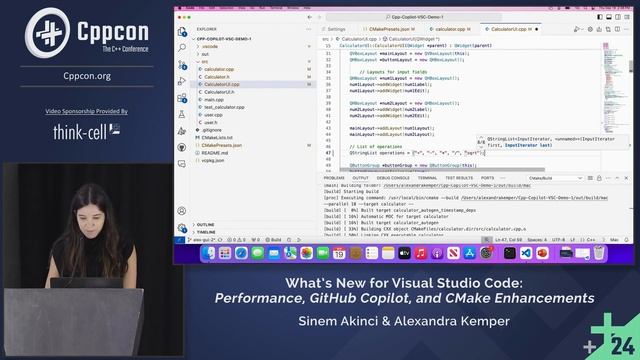Click the CMake launch play icon in status bar

299,240
